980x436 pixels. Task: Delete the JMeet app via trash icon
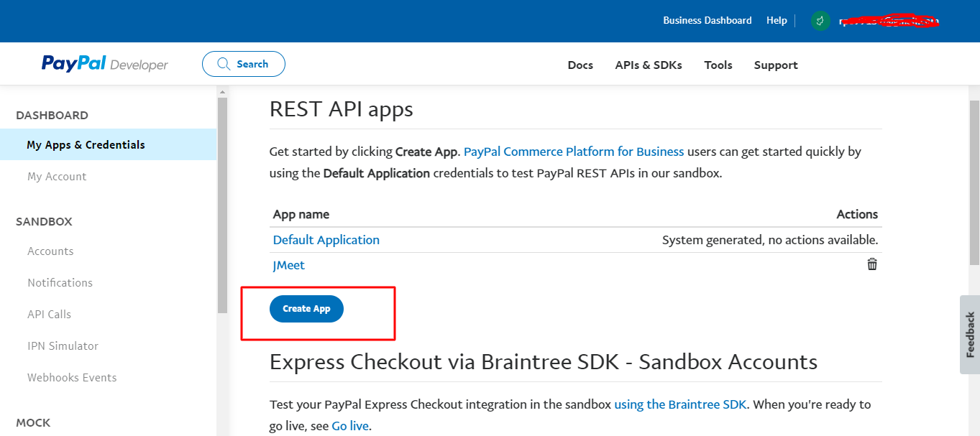point(871,264)
